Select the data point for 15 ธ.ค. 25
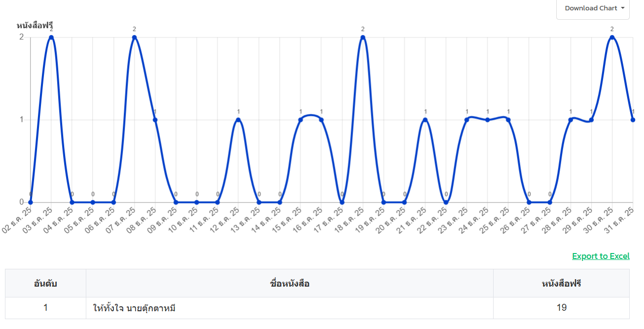 click(x=300, y=120)
